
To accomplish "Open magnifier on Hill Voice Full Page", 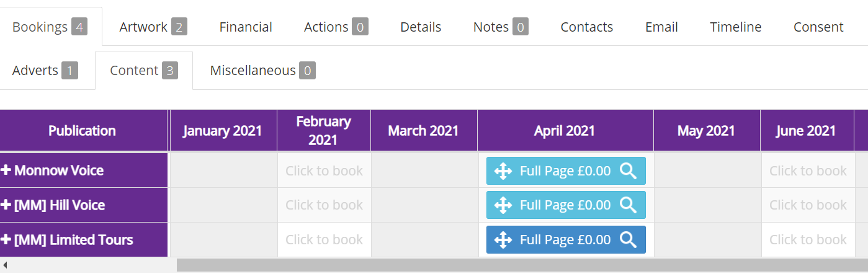I will (x=628, y=205).
